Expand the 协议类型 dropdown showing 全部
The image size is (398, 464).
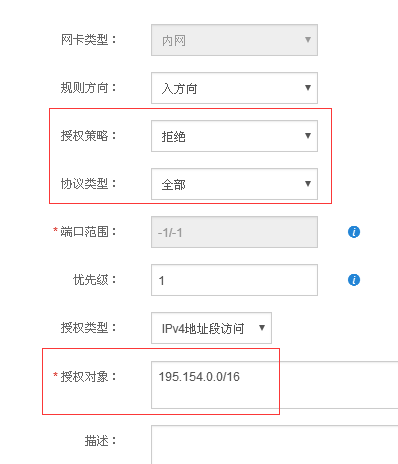234,184
